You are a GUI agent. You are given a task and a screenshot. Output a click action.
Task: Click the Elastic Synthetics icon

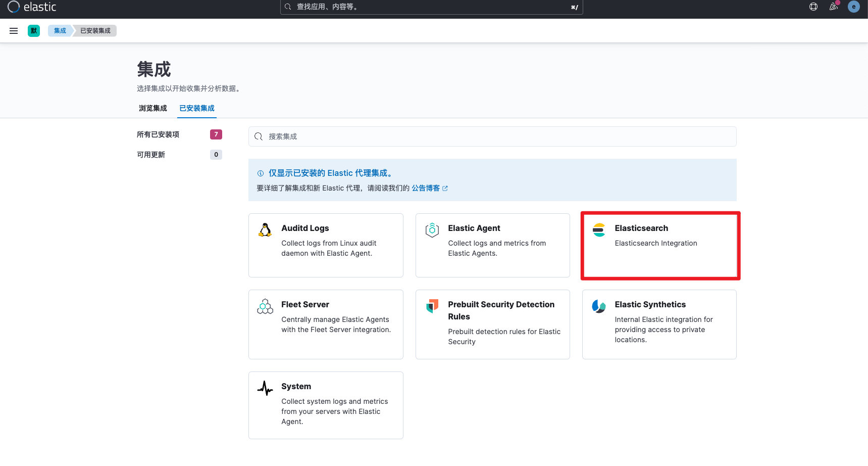[599, 306]
